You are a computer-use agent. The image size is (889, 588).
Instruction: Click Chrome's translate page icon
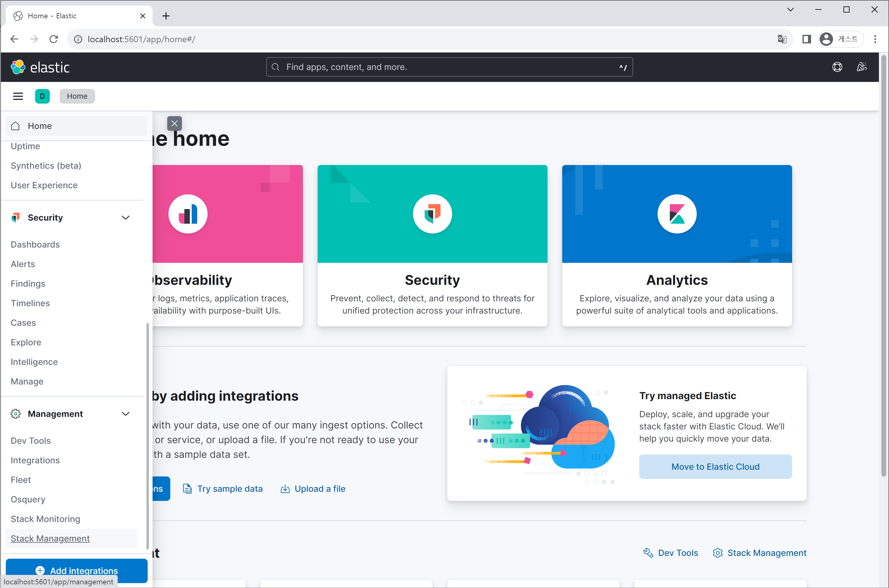click(x=782, y=39)
